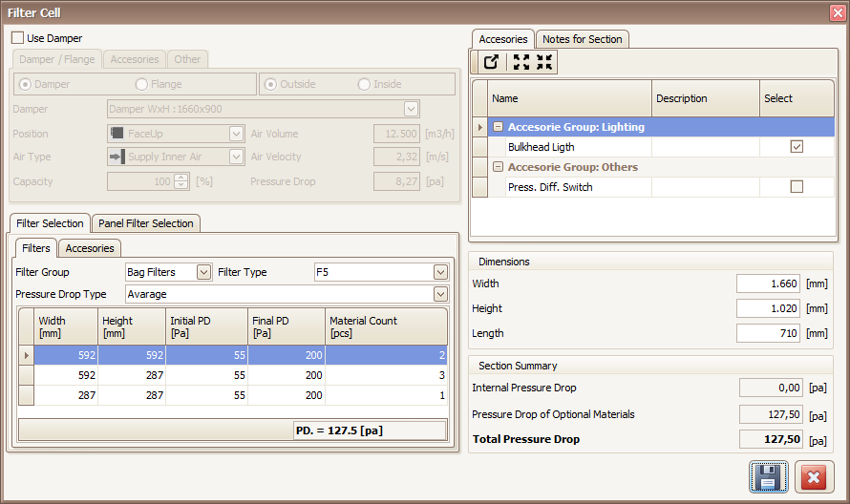This screenshot has width=850, height=504.
Task: Switch to the Other tab
Action: pos(187,59)
